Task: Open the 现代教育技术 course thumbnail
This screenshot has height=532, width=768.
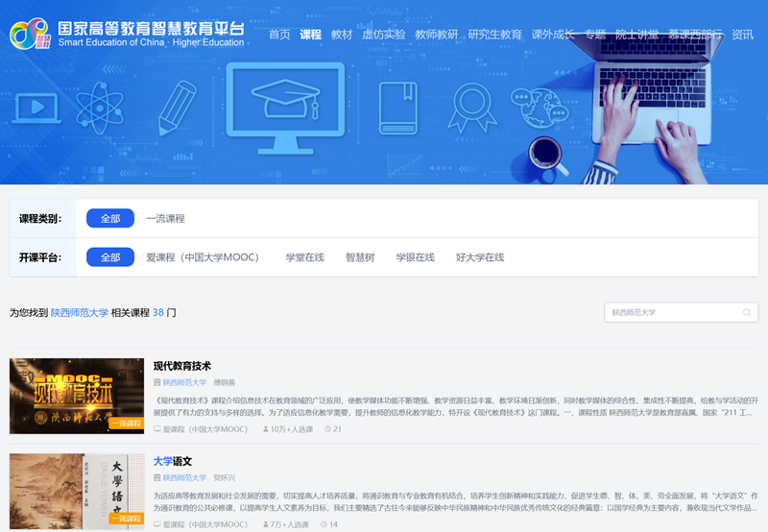Action: 77,396
